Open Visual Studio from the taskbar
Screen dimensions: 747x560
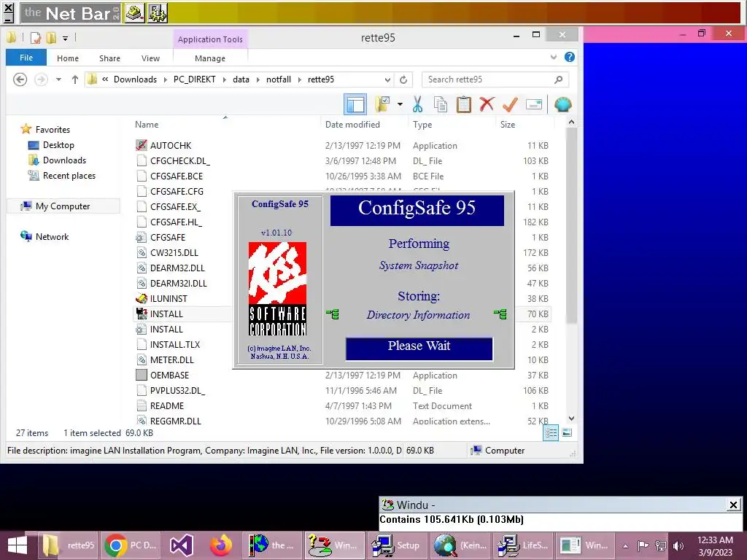coord(182,545)
